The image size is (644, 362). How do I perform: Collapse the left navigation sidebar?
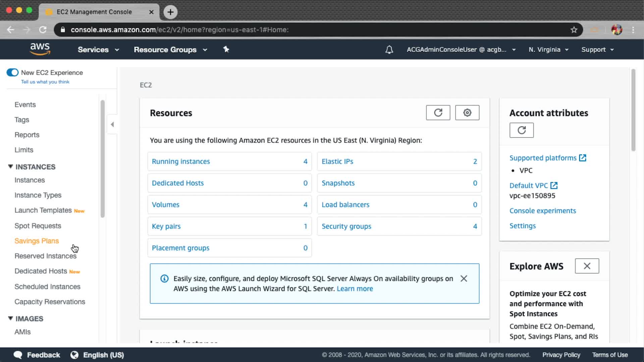click(112, 124)
